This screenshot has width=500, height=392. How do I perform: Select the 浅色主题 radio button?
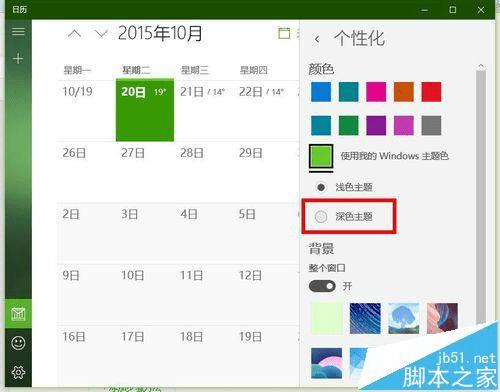pyautogui.click(x=321, y=187)
